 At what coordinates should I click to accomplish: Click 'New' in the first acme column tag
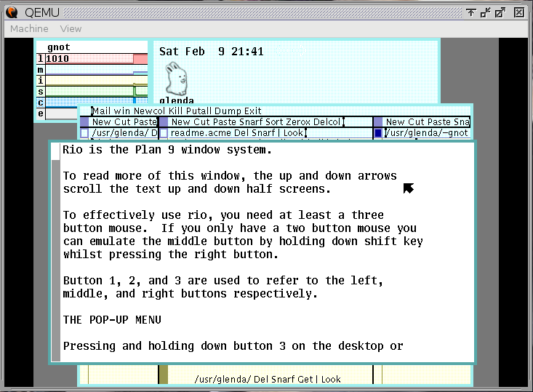click(102, 121)
